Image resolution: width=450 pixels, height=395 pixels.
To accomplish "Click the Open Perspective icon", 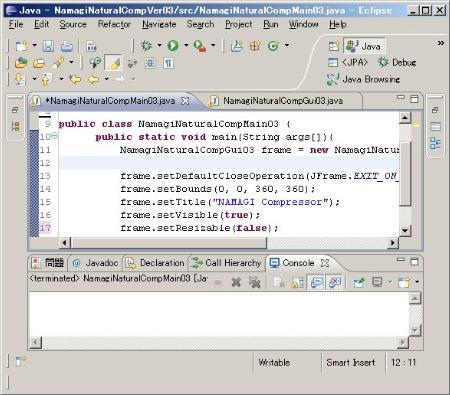I will 334,46.
